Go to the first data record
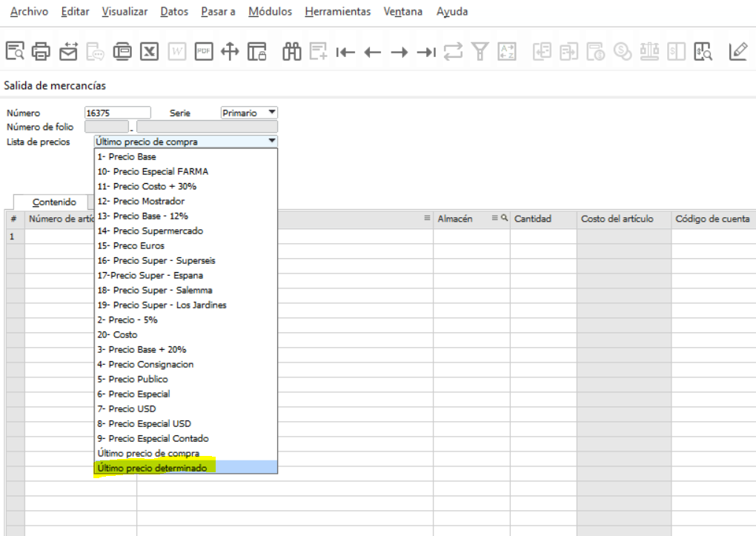This screenshot has height=536, width=756. [343, 51]
